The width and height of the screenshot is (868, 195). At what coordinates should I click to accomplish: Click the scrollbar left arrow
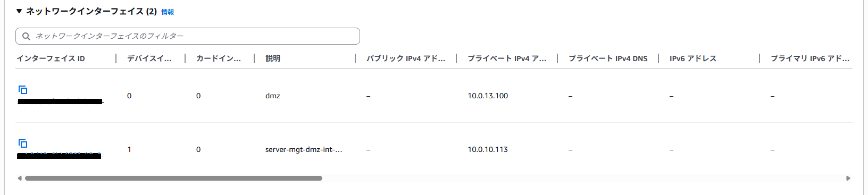tap(20, 179)
